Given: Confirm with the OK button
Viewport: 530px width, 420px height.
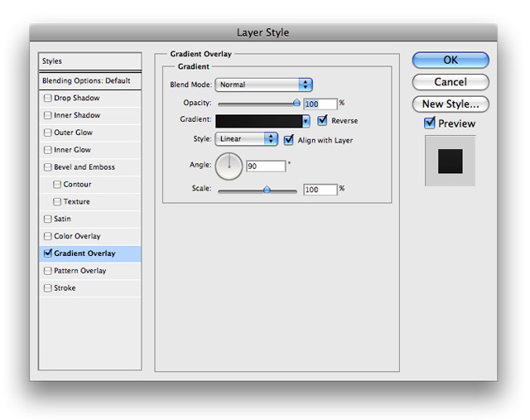Looking at the screenshot, I should point(450,60).
